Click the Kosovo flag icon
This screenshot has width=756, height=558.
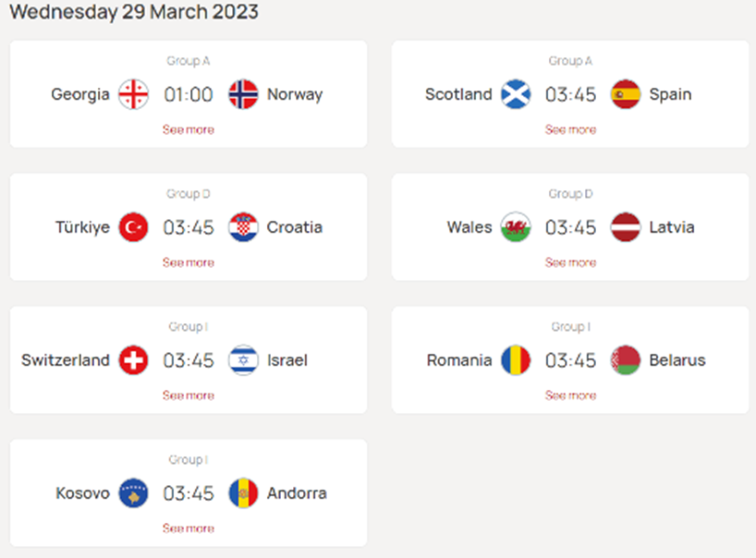[x=132, y=493]
